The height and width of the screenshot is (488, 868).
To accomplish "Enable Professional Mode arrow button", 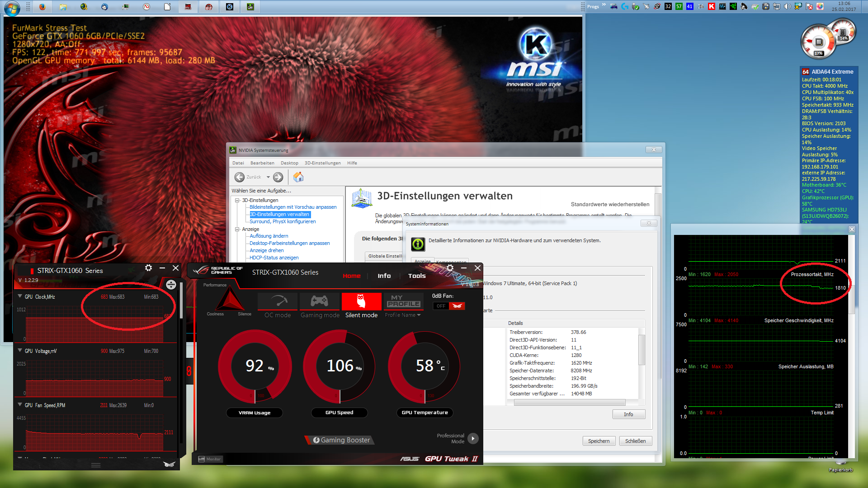I will 473,438.
